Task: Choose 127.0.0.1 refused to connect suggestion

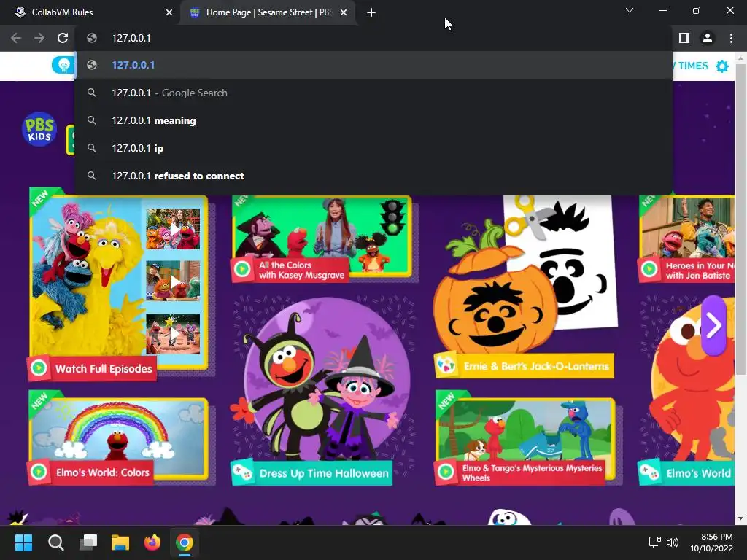Action: [373, 176]
